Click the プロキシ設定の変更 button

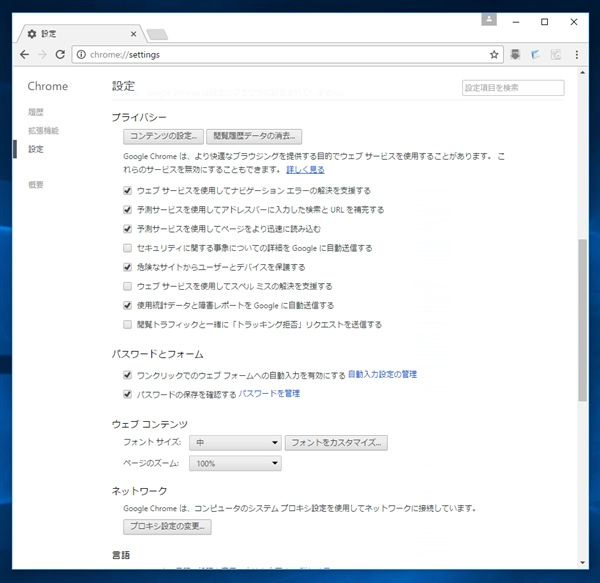point(167,526)
